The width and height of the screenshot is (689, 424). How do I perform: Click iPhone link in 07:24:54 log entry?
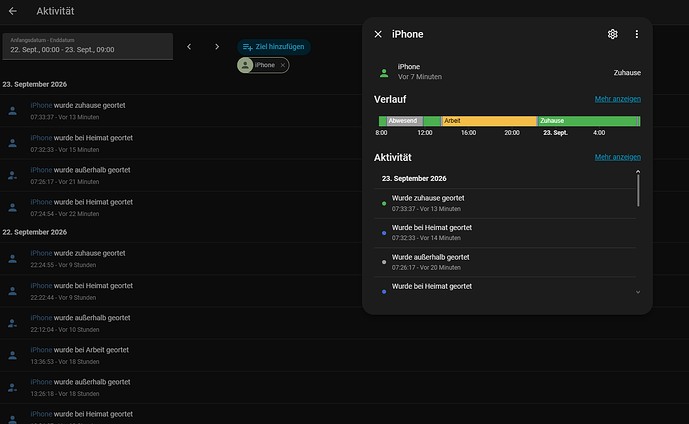point(41,202)
